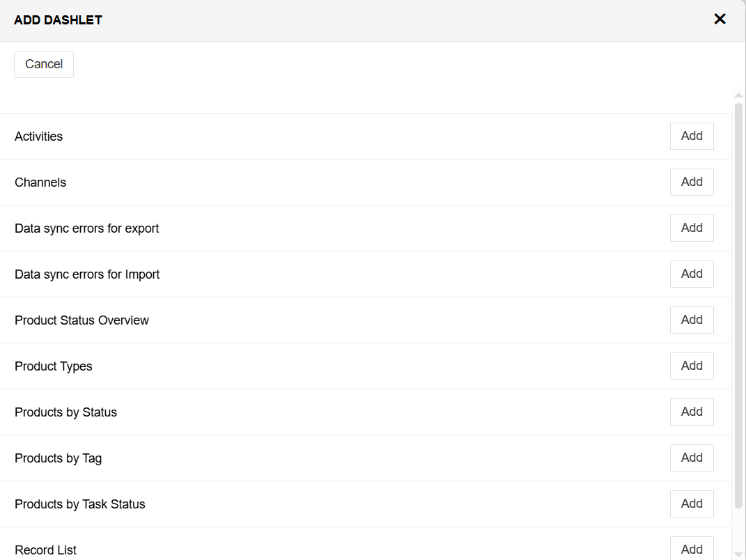Add the Record List dashlet

[691, 549]
